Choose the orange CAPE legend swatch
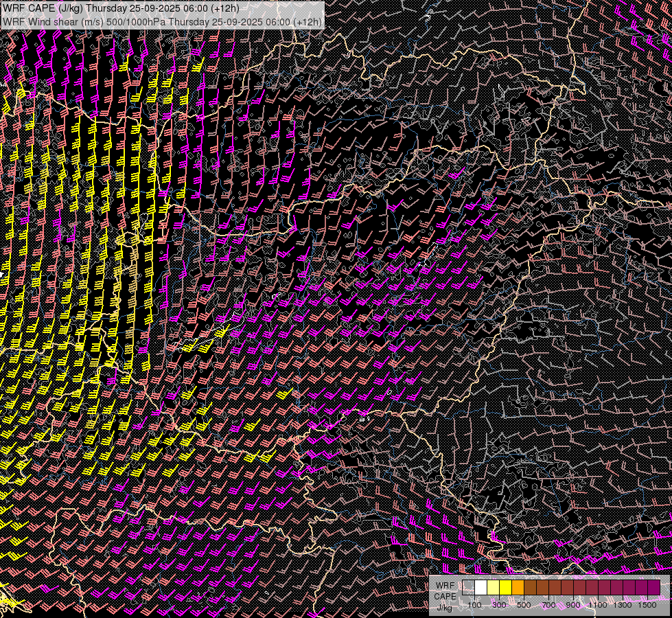 [518, 588]
